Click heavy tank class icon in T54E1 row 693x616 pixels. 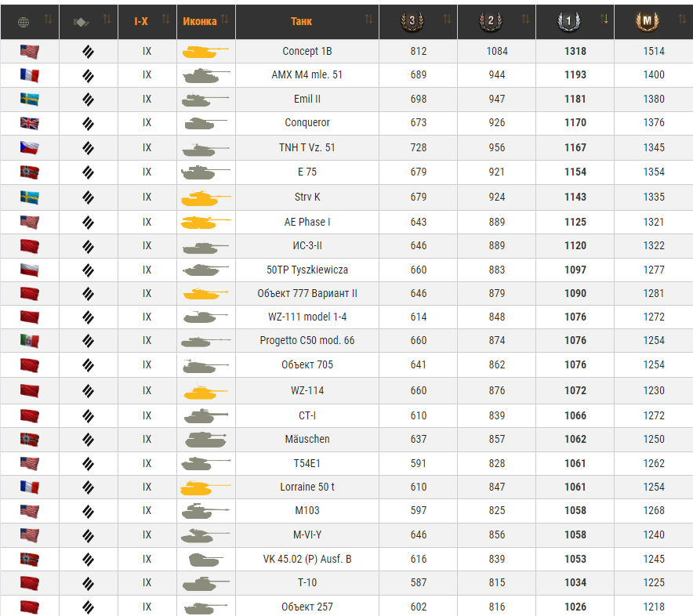coord(89,463)
